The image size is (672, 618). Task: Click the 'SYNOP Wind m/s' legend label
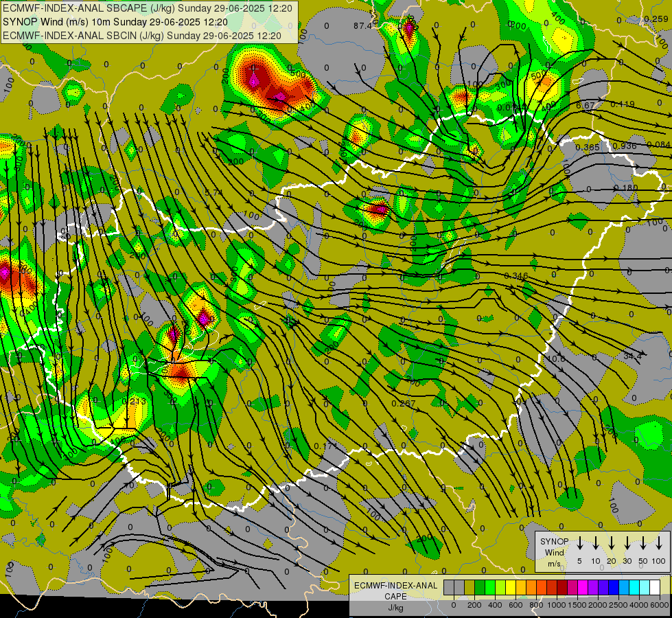(554, 552)
